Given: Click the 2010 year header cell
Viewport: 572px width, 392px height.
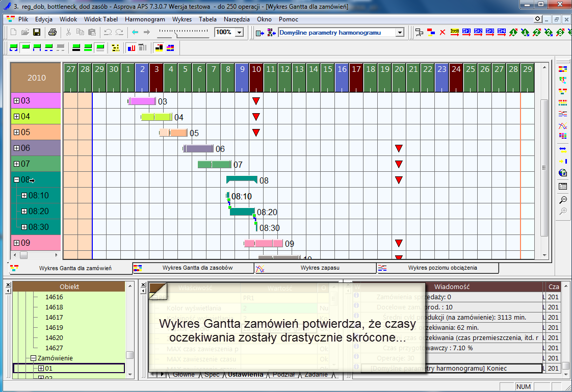Looking at the screenshot, I should pyautogui.click(x=36, y=77).
